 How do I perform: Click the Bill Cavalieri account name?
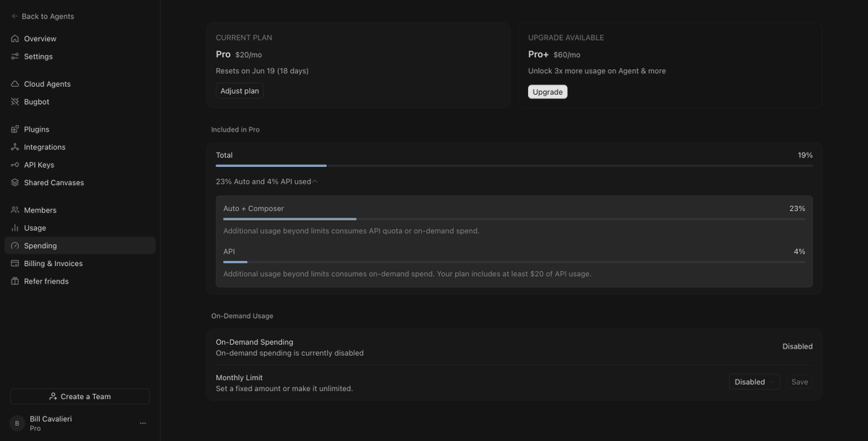tap(51, 419)
